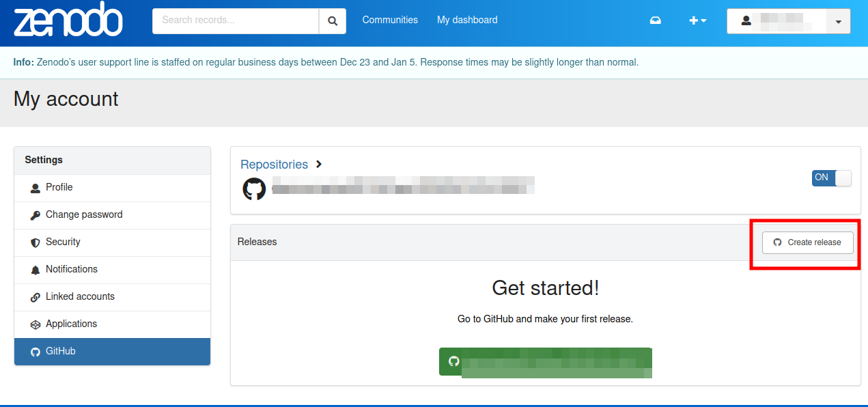Click the Linked accounts chain icon
868x407 pixels.
tap(36, 297)
